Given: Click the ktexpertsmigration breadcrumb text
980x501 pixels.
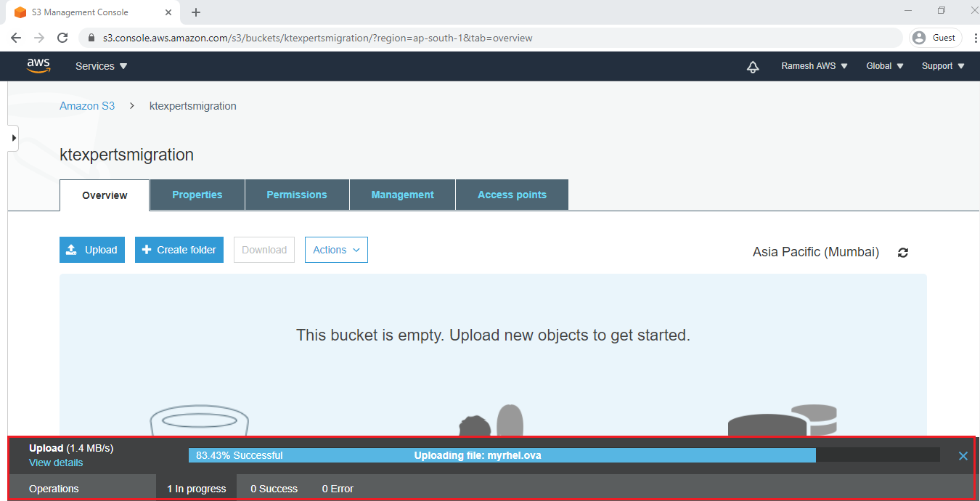Looking at the screenshot, I should pyautogui.click(x=193, y=106).
